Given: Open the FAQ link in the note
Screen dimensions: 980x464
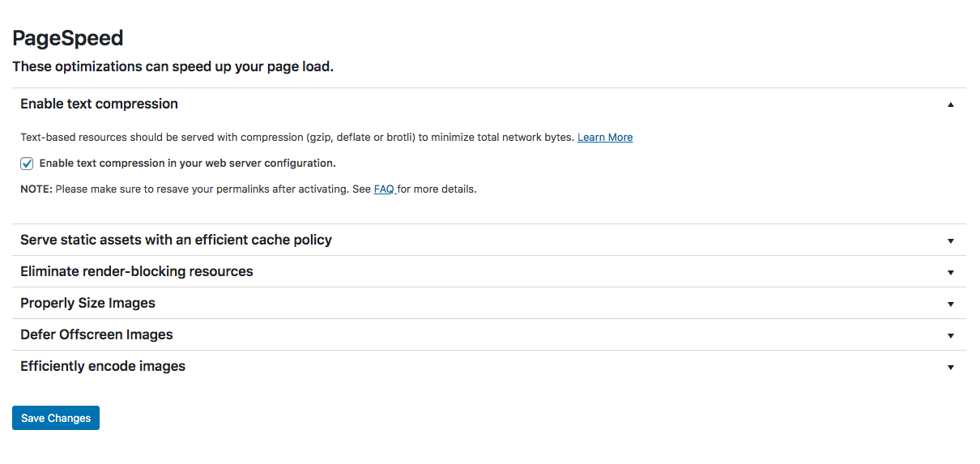Looking at the screenshot, I should coord(384,189).
